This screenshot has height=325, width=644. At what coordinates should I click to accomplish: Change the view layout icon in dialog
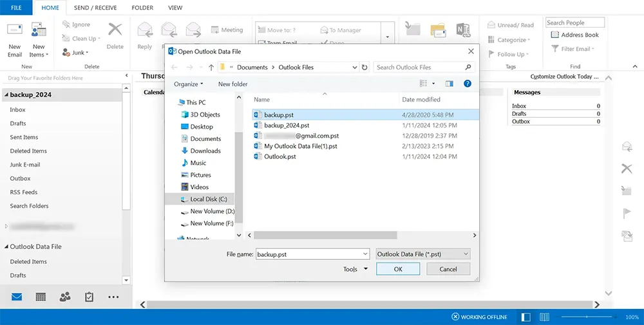[x=424, y=83]
